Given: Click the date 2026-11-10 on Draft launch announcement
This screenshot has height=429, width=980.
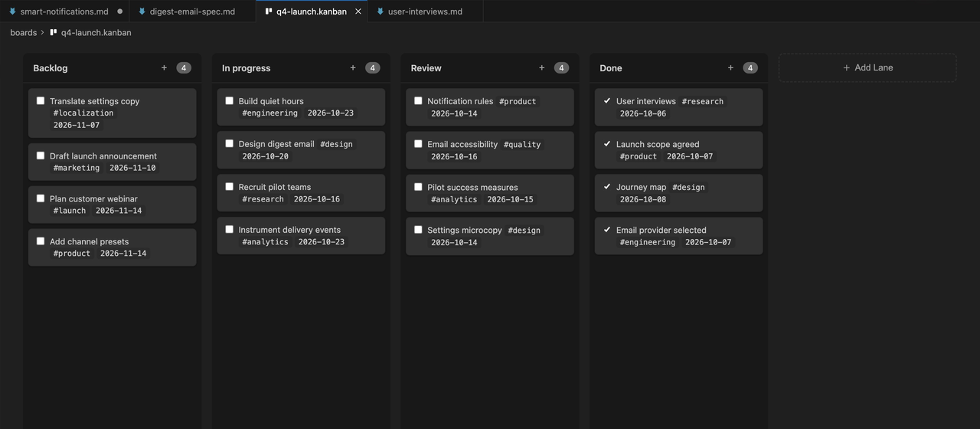Looking at the screenshot, I should click(132, 168).
